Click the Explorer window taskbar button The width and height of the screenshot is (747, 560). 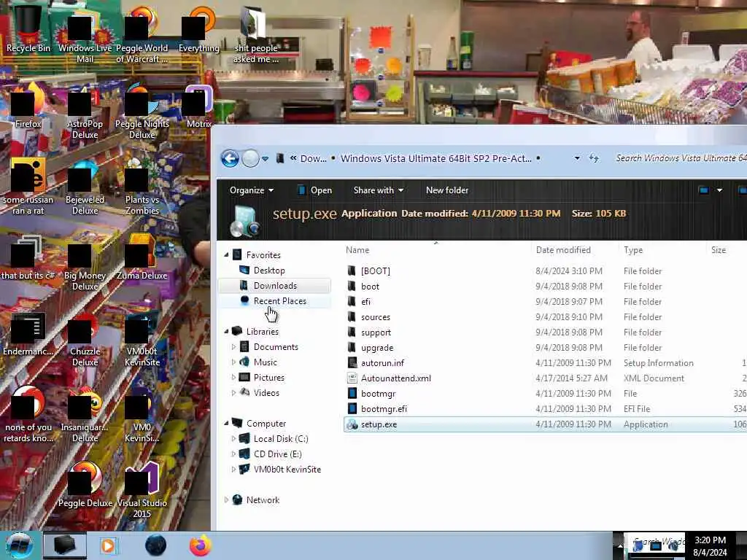65,545
